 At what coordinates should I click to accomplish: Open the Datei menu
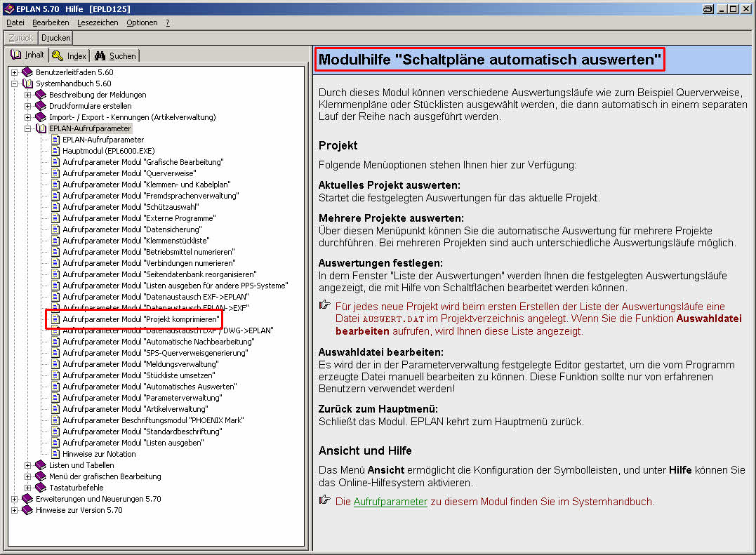[x=15, y=22]
